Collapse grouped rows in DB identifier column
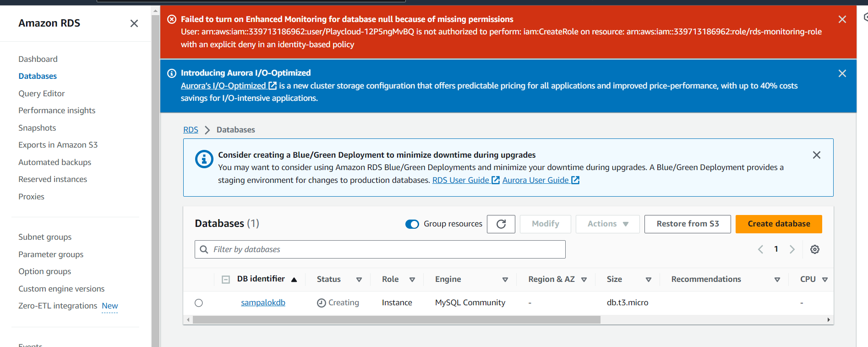This screenshot has width=868, height=347. click(x=226, y=280)
